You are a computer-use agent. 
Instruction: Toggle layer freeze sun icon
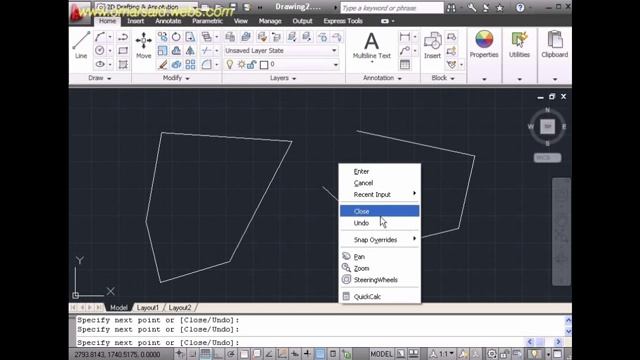[241, 64]
